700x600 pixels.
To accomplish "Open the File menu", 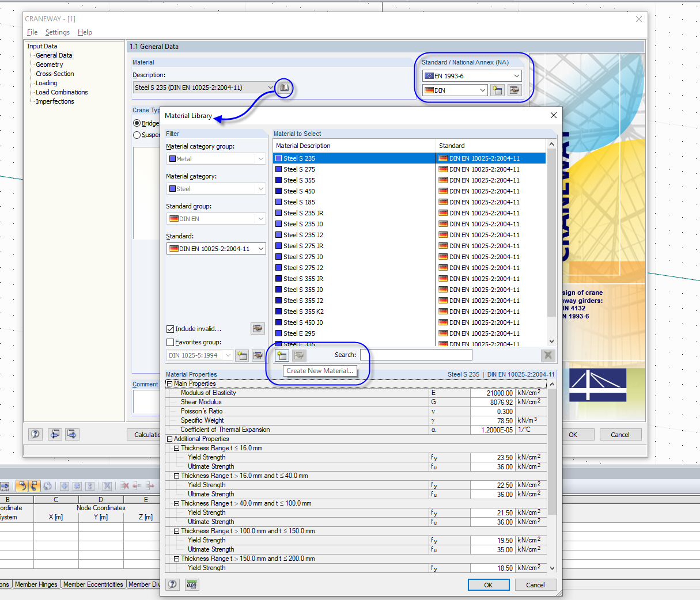I will pos(32,32).
